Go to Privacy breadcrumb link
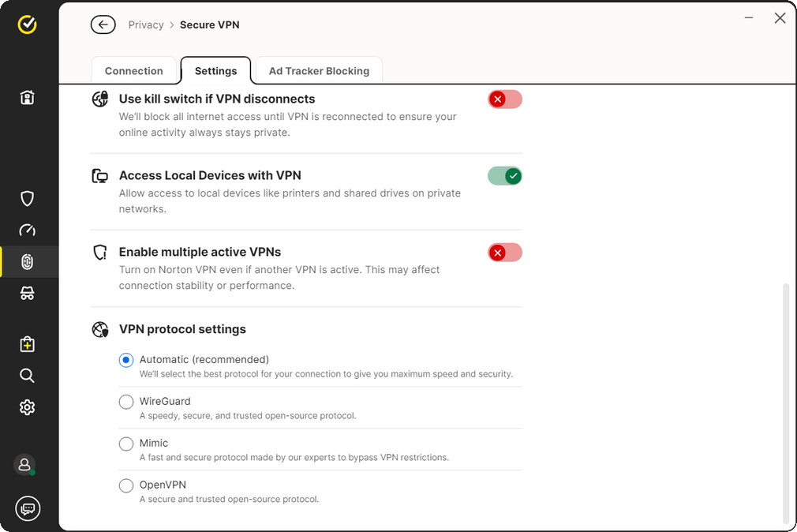Image resolution: width=797 pixels, height=532 pixels. click(146, 24)
